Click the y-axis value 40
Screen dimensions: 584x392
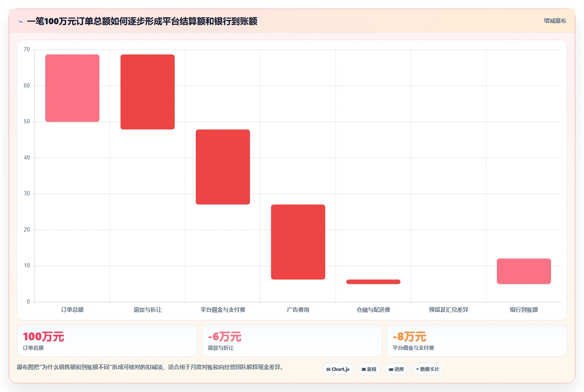(x=27, y=158)
